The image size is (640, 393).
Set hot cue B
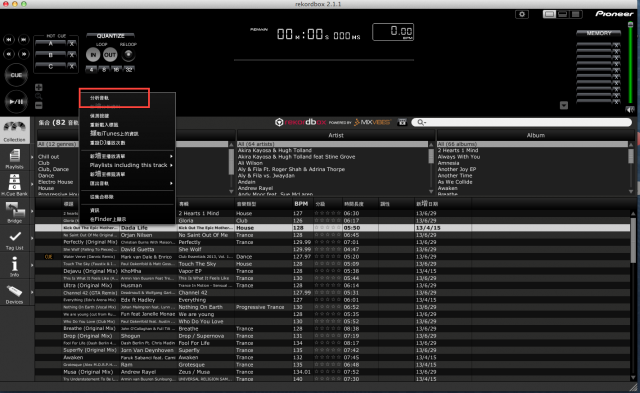pyautogui.click(x=51, y=55)
